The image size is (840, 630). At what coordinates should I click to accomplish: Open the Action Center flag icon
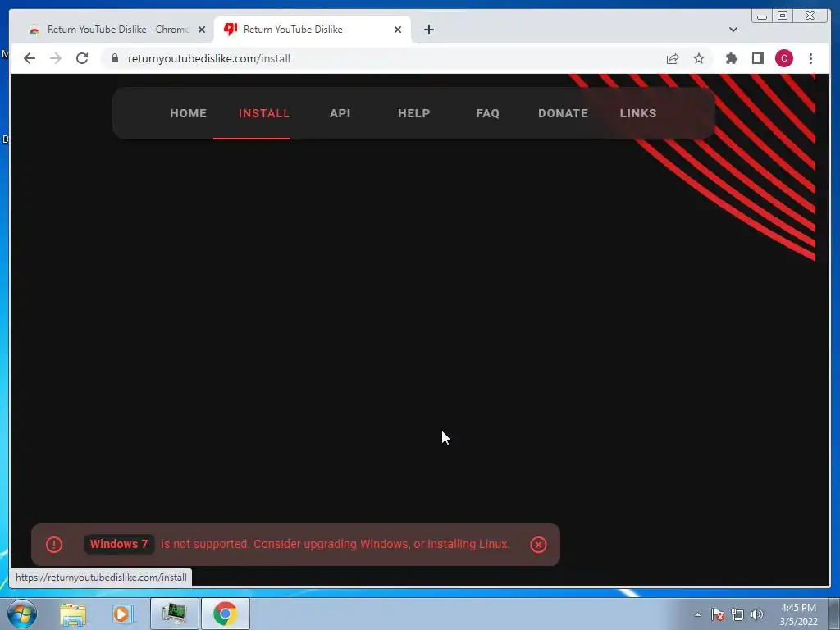tap(718, 614)
